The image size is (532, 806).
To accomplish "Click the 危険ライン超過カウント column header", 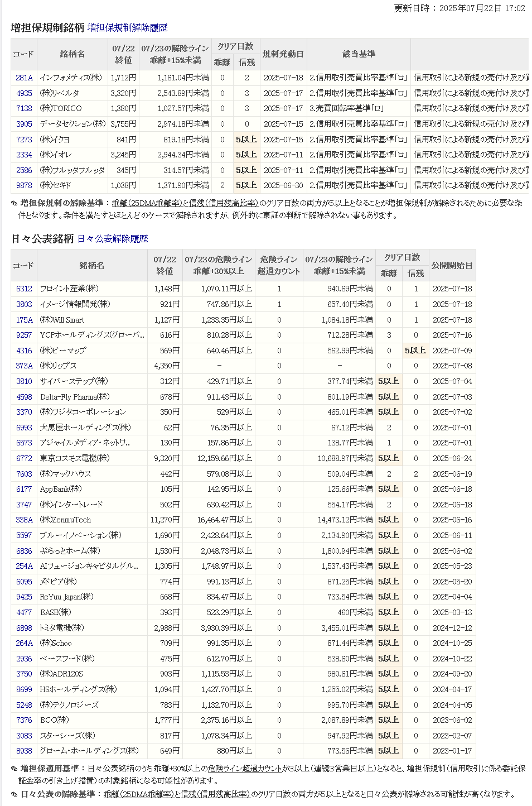I will point(279,265).
